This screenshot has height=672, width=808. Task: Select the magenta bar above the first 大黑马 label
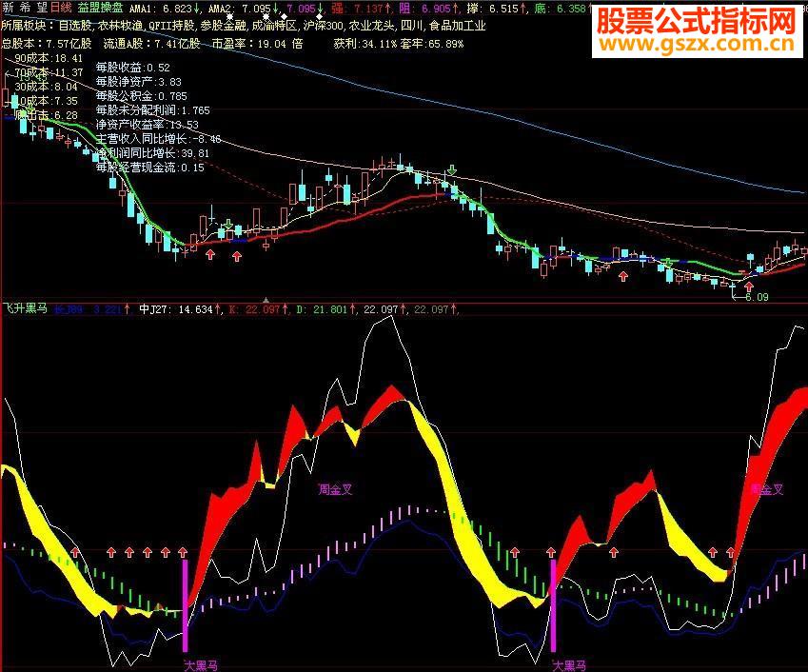[186, 605]
